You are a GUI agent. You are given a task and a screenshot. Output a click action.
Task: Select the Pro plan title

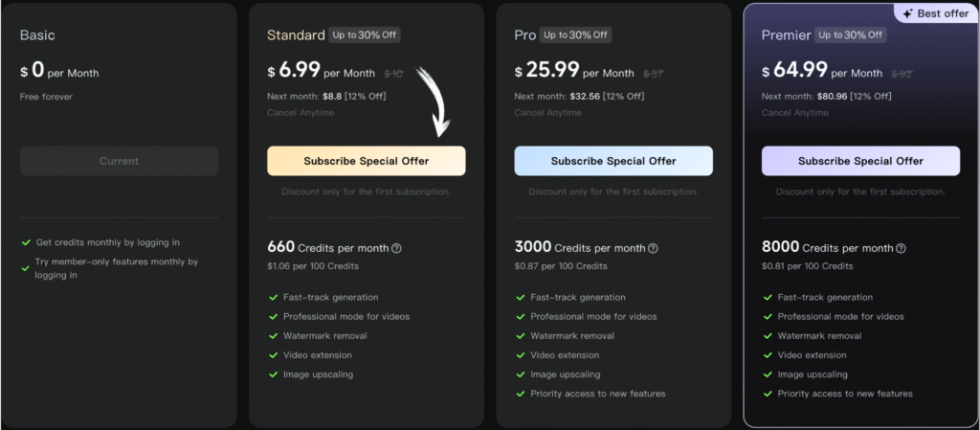pos(524,35)
